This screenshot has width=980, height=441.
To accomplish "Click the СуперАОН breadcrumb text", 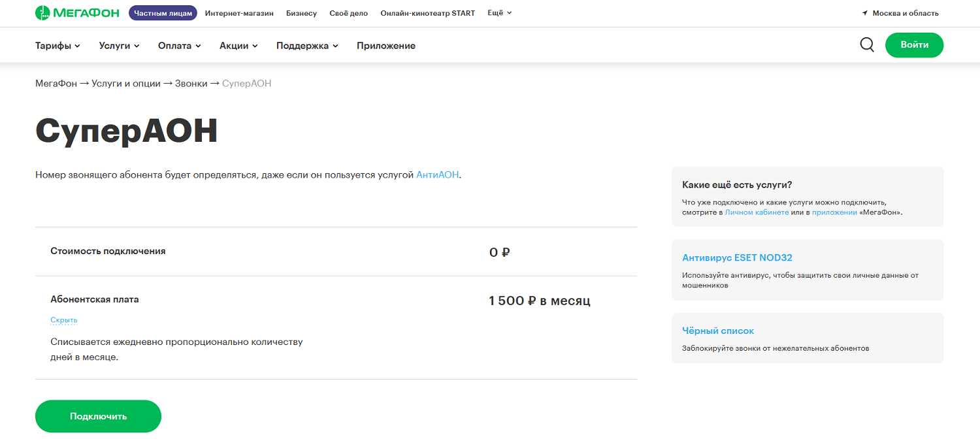I will click(247, 84).
